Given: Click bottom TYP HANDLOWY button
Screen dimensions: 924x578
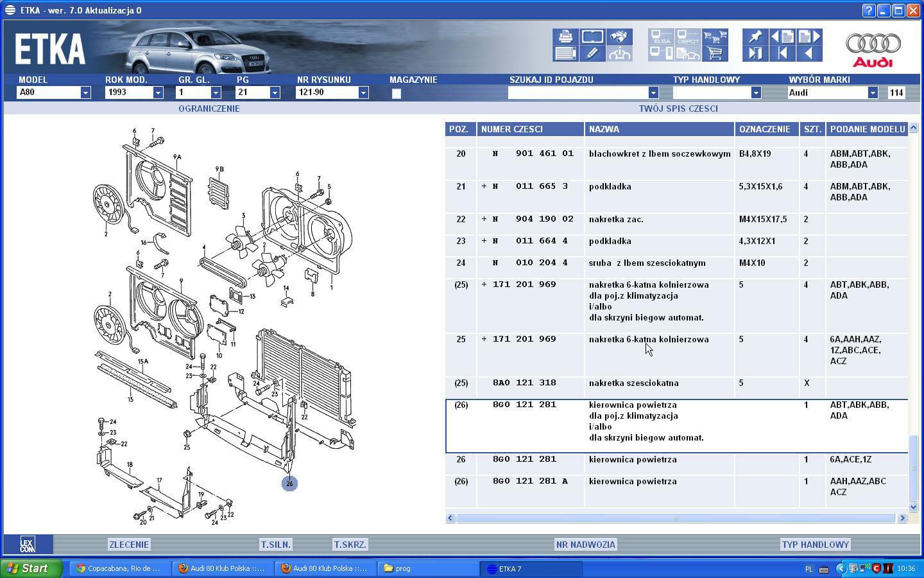Looking at the screenshot, I should (816, 545).
